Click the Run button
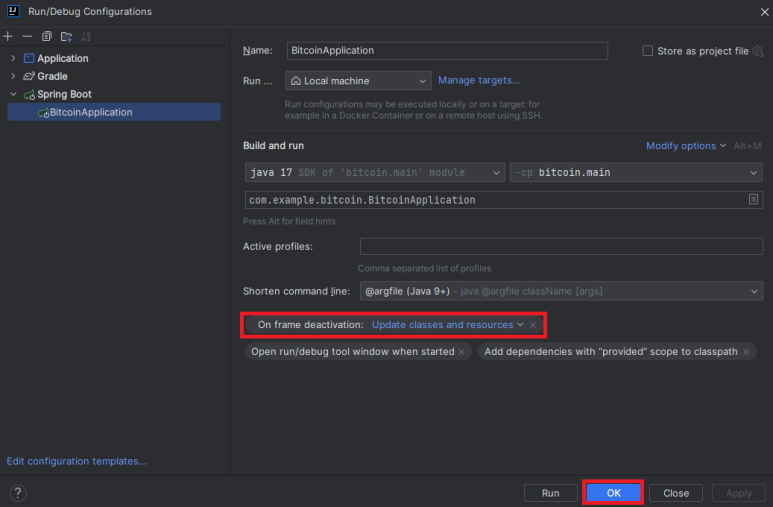The image size is (773, 507). pyautogui.click(x=550, y=493)
